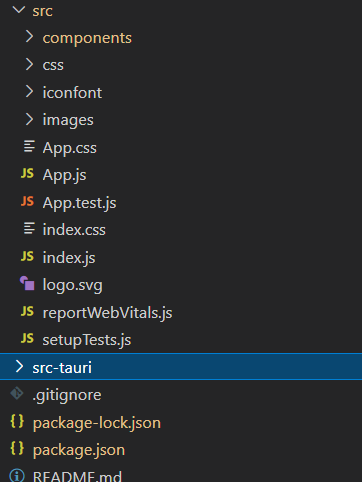Screen dimensions: 362x482
Task: Click the lines icon beside App.css
Action: (29, 146)
